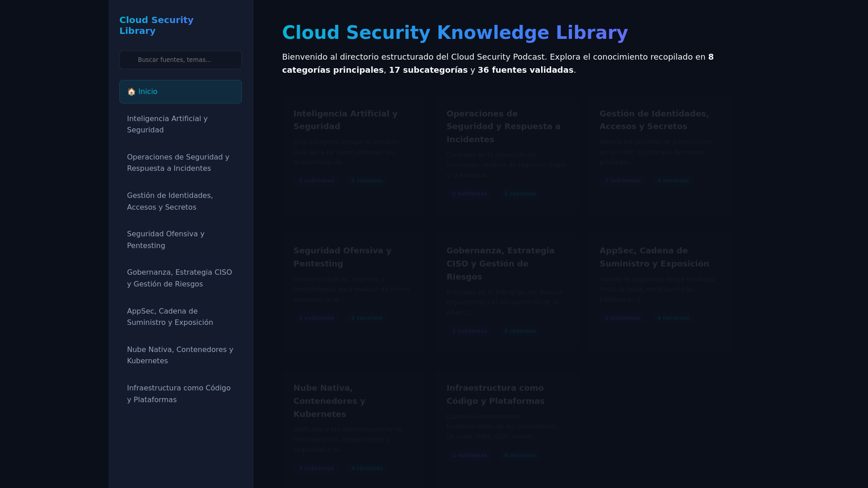Click the Cloud Security Library logo title
868x488 pixels.
tap(156, 25)
